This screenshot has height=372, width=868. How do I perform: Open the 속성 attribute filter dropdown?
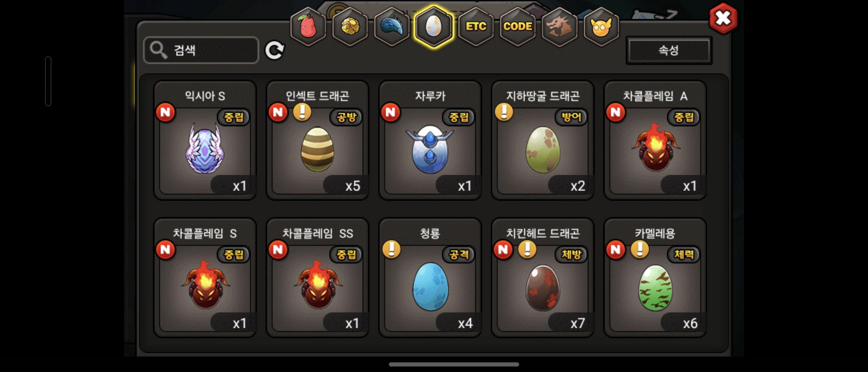click(669, 51)
